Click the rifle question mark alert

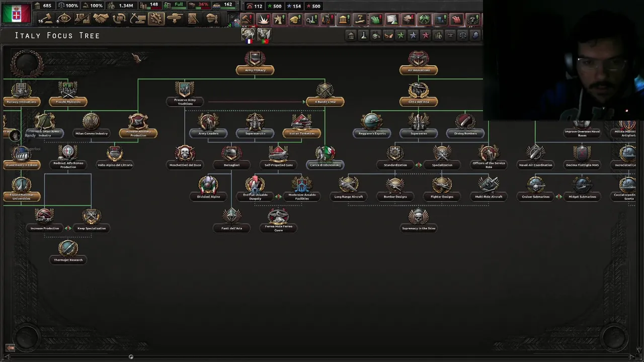(x=360, y=20)
